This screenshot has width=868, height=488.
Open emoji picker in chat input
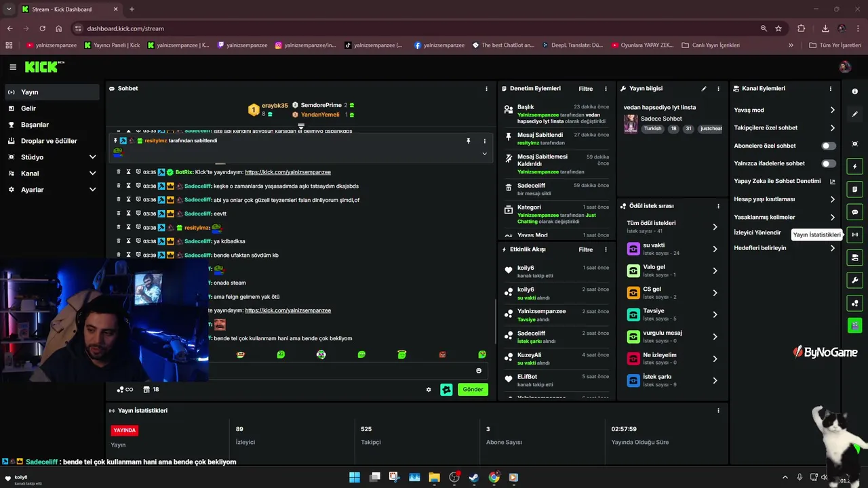coord(479,371)
